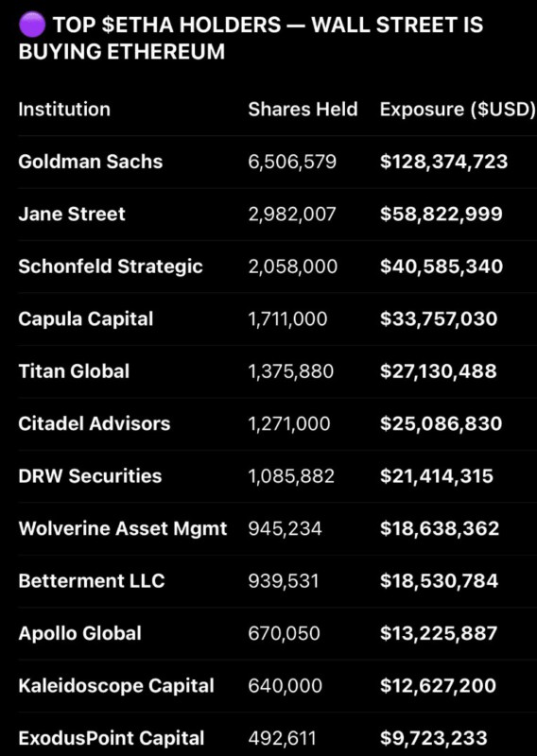Click Wolverine Asset Mgmt institution name

click(123, 529)
